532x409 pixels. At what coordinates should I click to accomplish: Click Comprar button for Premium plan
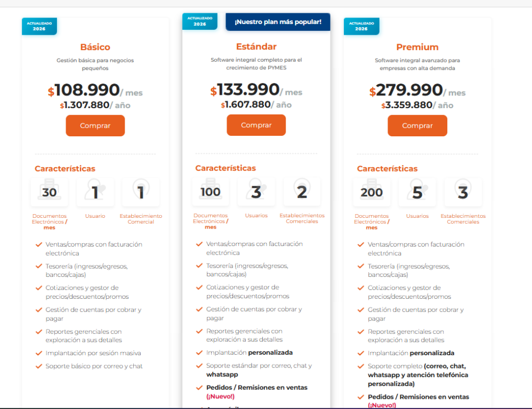pos(417,125)
